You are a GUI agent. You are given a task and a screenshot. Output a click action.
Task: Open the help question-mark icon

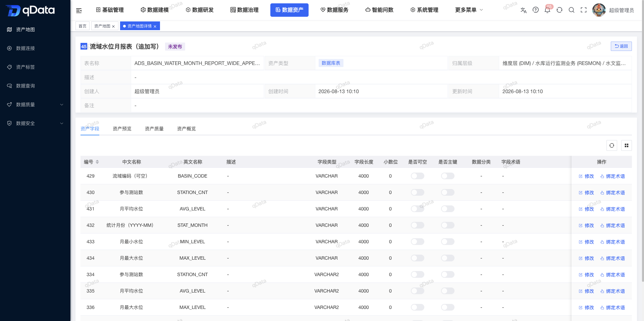pyautogui.click(x=536, y=10)
